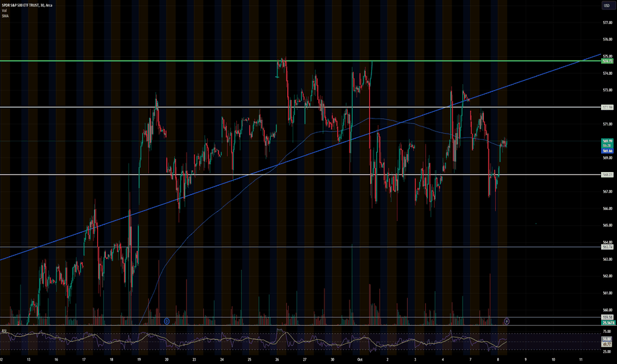This screenshot has height=364, width=617.
Task: Click the 559.58 horizontal line price label
Action: pos(607,317)
